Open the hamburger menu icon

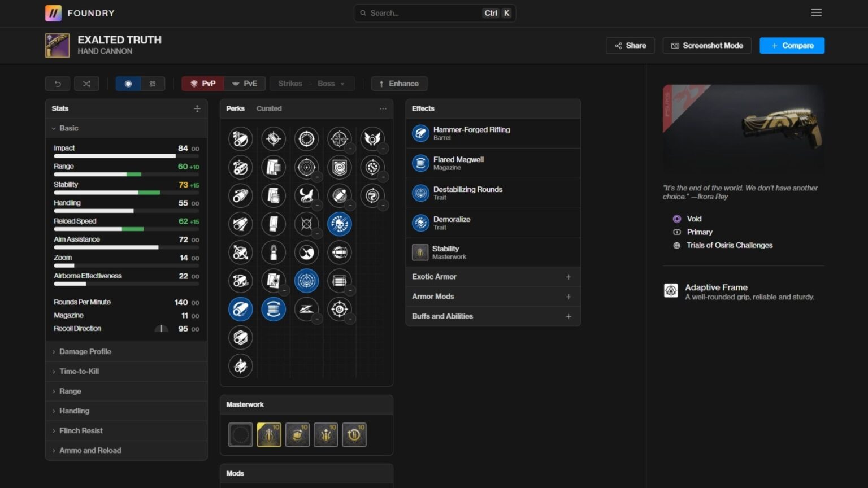pyautogui.click(x=816, y=12)
